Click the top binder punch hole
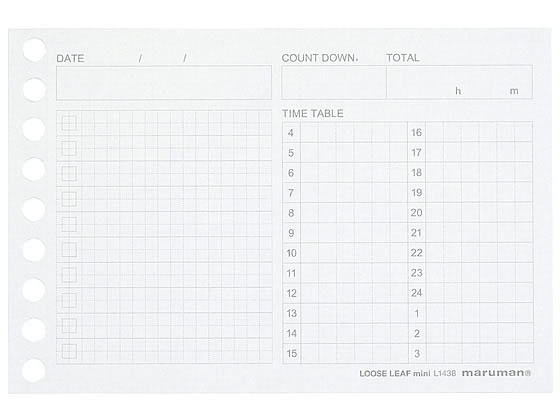The image size is (560, 420). 34,50
